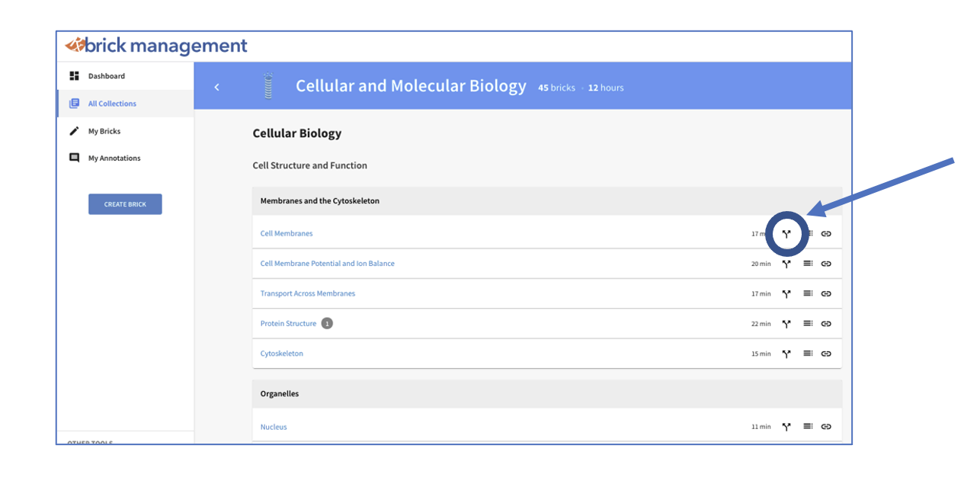Select the branch icon in Cytoskeleton row
This screenshot has height=503, width=980.
coord(786,354)
